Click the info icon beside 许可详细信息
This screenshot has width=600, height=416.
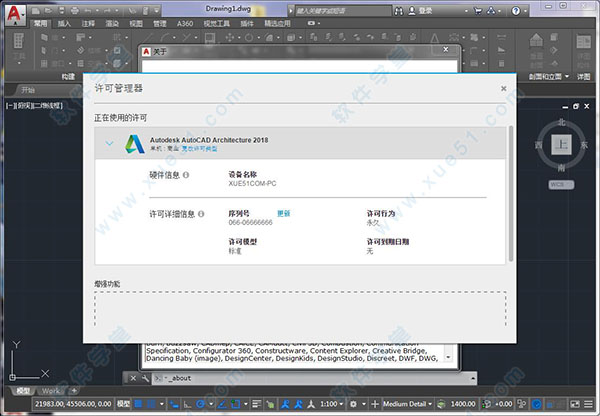tap(201, 214)
